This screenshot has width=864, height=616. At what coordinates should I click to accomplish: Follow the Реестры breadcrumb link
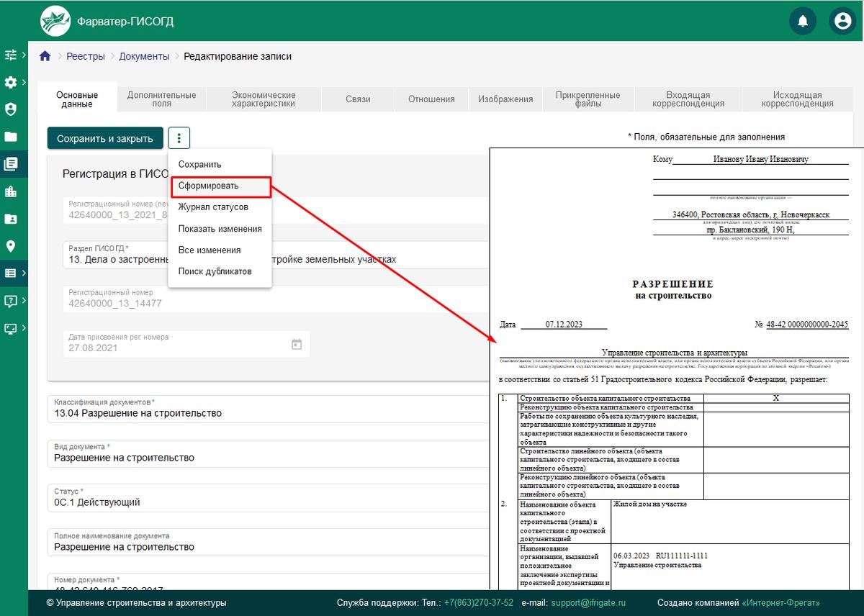(86, 56)
